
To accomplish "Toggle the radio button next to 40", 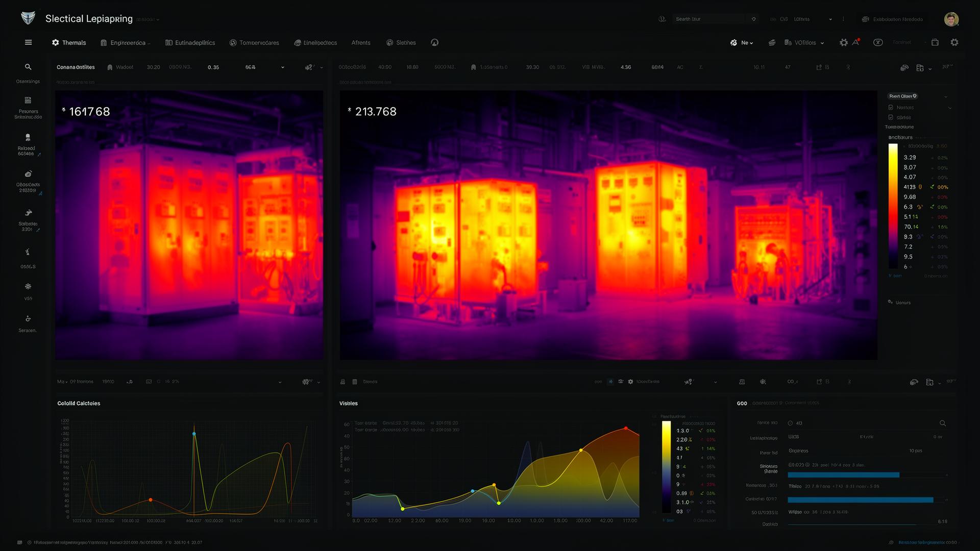I will (x=790, y=423).
